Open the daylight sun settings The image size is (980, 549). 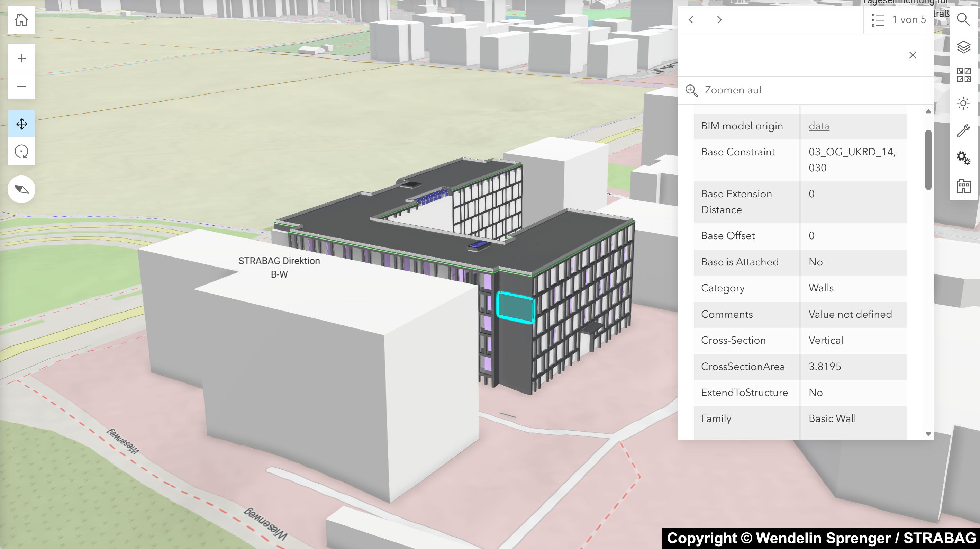click(963, 103)
